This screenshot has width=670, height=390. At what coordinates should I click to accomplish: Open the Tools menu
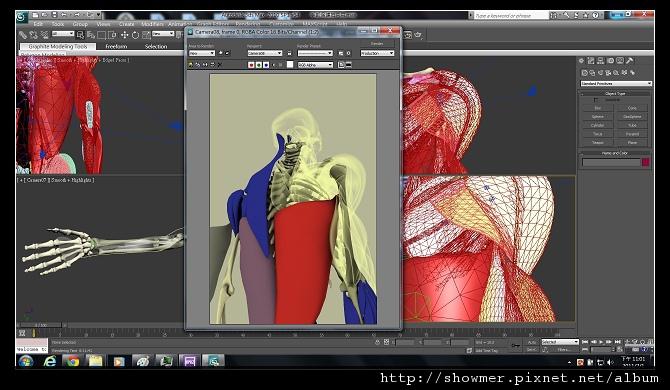58,24
